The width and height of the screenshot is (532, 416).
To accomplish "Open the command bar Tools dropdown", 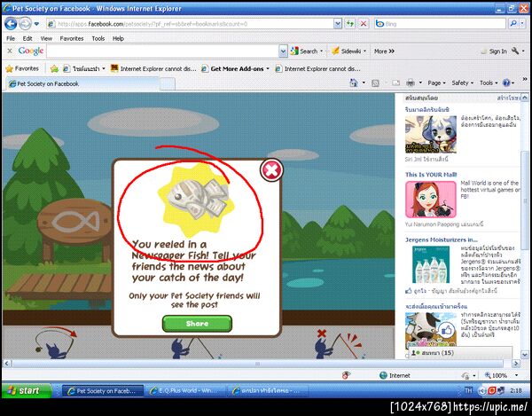I will tap(489, 82).
